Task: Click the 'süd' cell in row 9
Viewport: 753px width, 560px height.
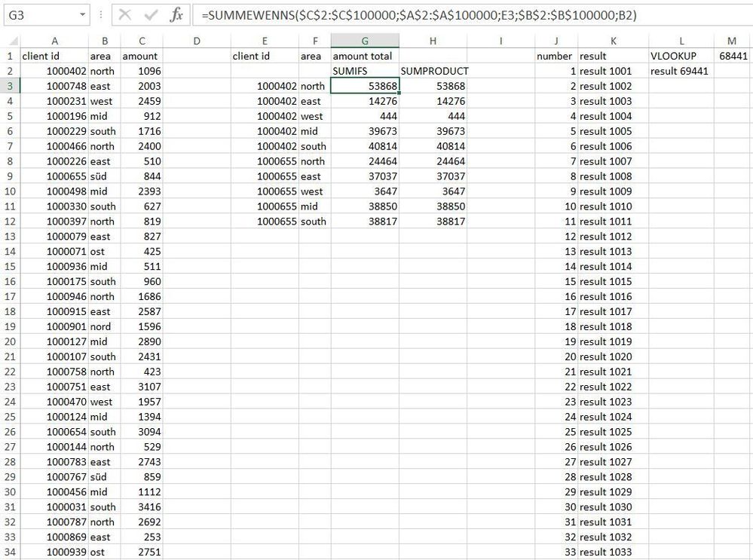Action: point(105,176)
